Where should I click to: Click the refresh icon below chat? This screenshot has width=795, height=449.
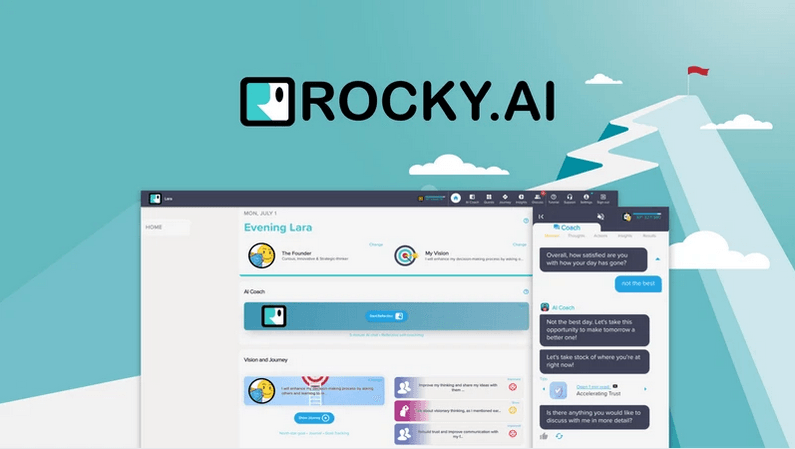pos(559,436)
